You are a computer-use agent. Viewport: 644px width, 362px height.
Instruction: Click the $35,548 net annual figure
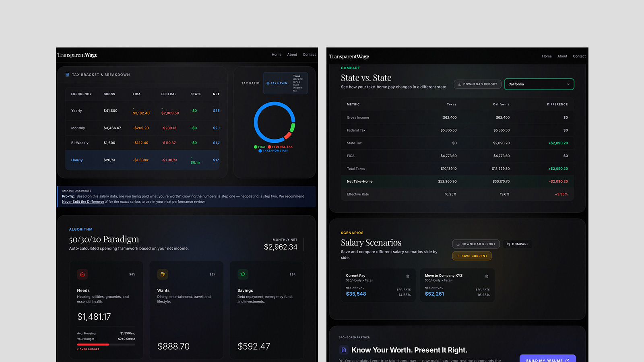(x=356, y=294)
